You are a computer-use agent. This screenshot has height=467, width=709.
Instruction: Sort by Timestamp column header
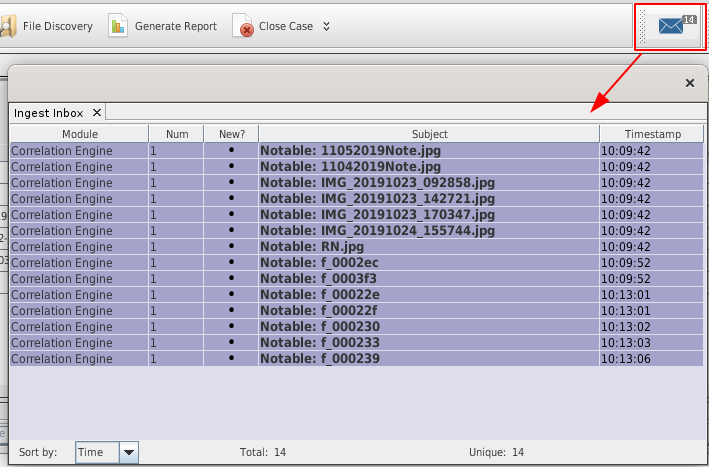[x=652, y=134]
